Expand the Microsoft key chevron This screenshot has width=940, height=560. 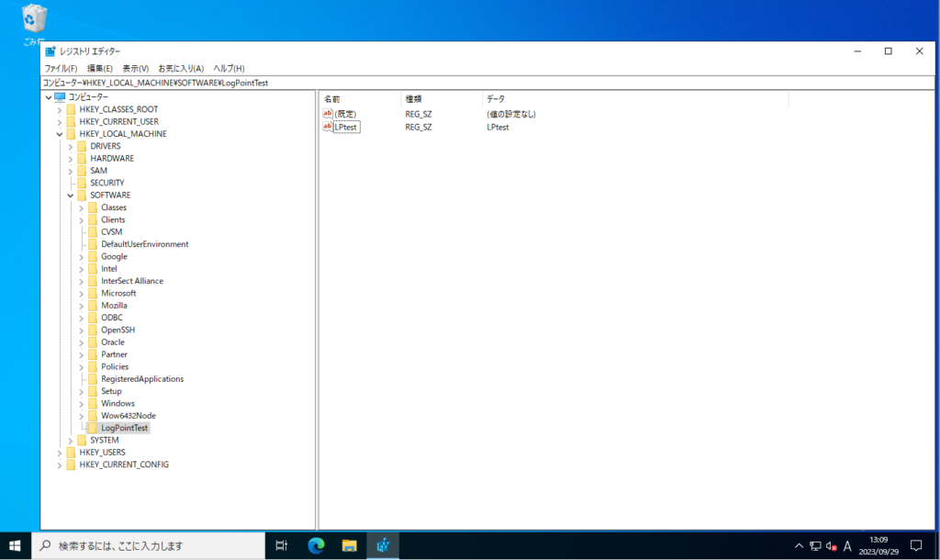coord(81,294)
